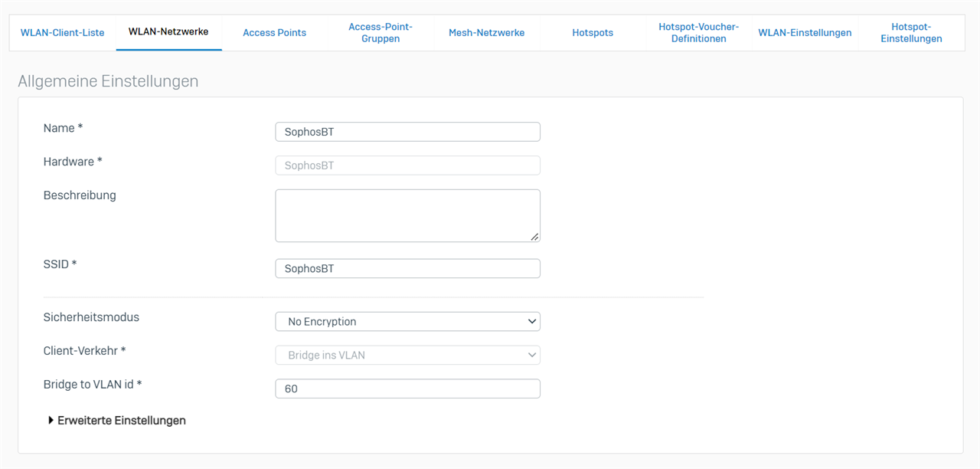
Task: Click the Bridge to VLAN id field
Action: [x=407, y=389]
